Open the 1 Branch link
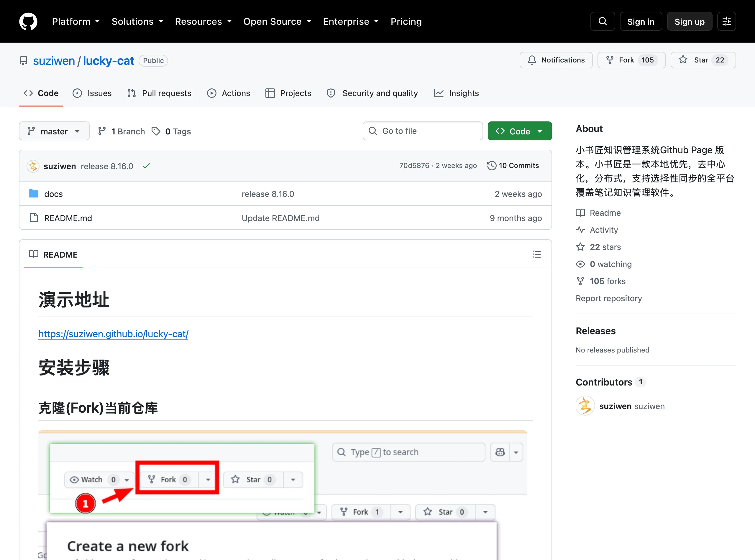This screenshot has width=755, height=560. pos(122,131)
